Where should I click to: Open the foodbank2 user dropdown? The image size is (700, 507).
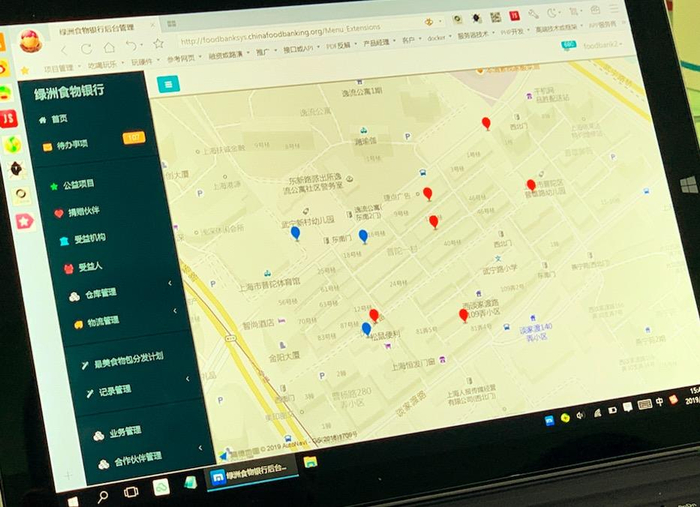[x=603, y=44]
